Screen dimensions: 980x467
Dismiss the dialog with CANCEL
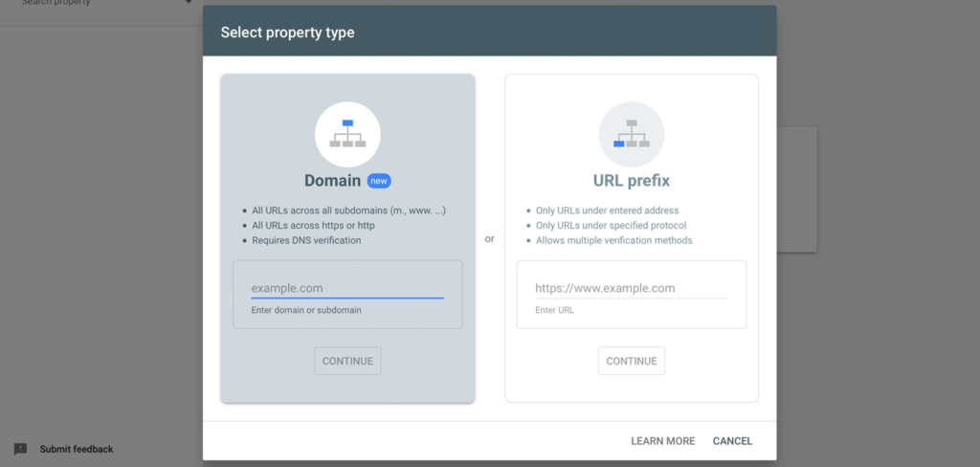pyautogui.click(x=732, y=441)
